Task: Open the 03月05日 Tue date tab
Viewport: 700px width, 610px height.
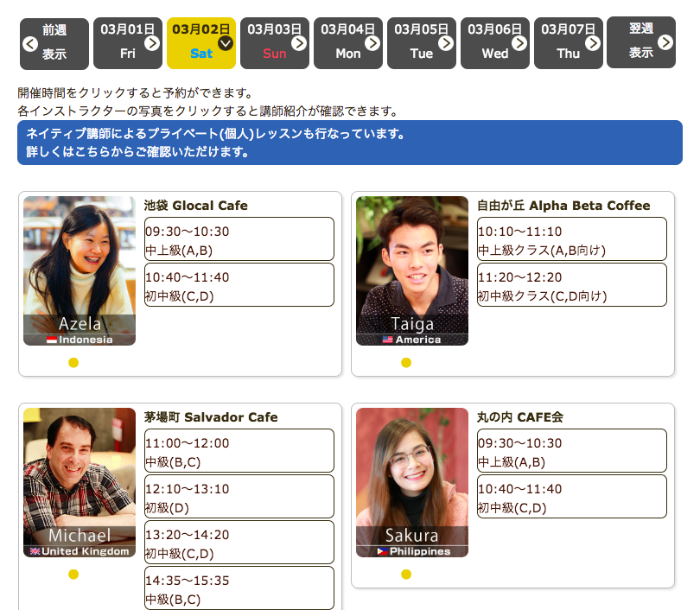Action: 421,42
